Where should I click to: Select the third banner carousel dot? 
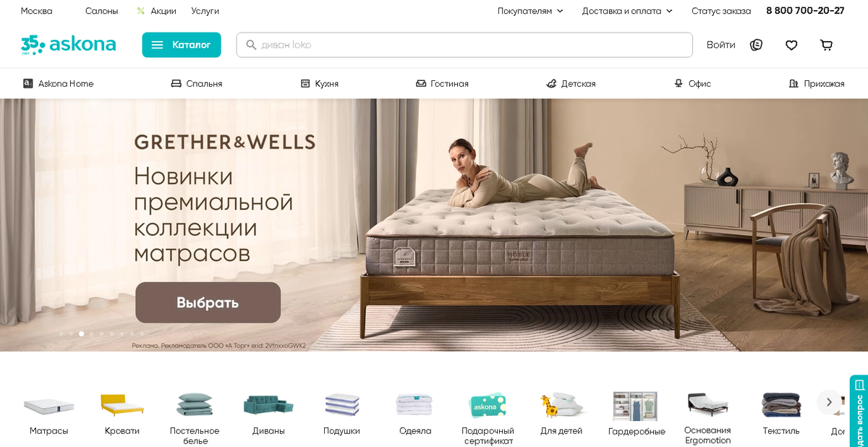pos(81,334)
